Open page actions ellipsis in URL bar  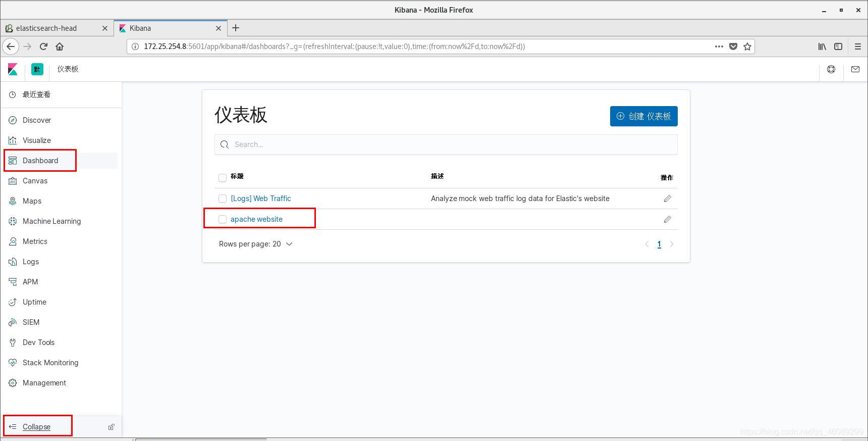point(719,46)
